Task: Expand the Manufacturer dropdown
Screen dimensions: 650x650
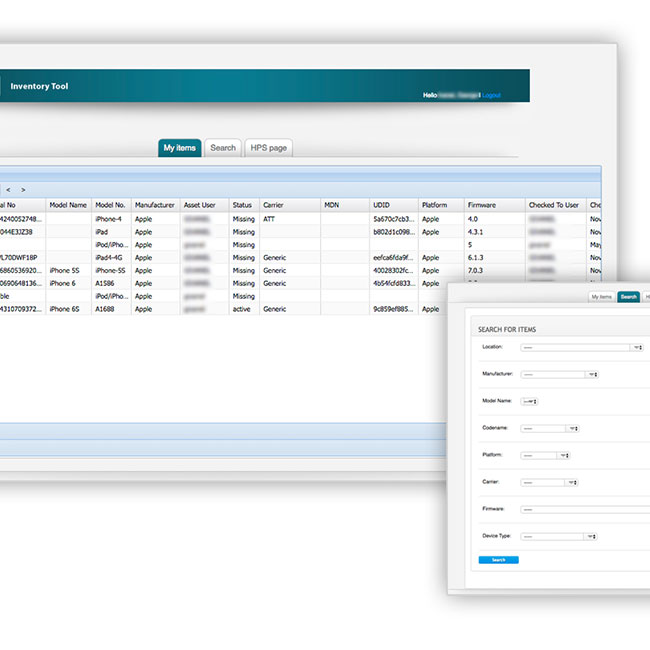Action: (558, 374)
